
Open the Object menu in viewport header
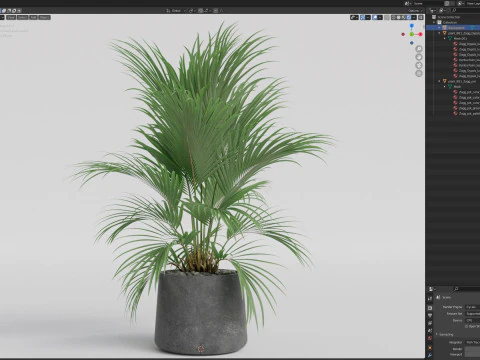point(44,17)
